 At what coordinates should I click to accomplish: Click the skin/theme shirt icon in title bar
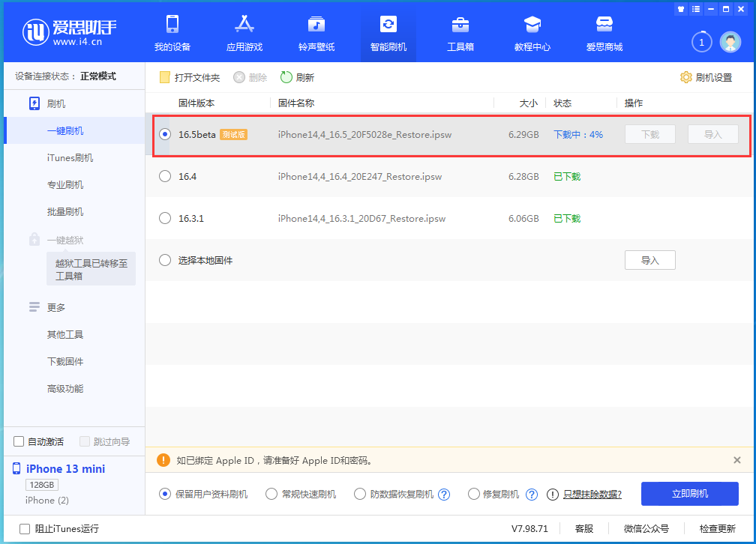[681, 9]
